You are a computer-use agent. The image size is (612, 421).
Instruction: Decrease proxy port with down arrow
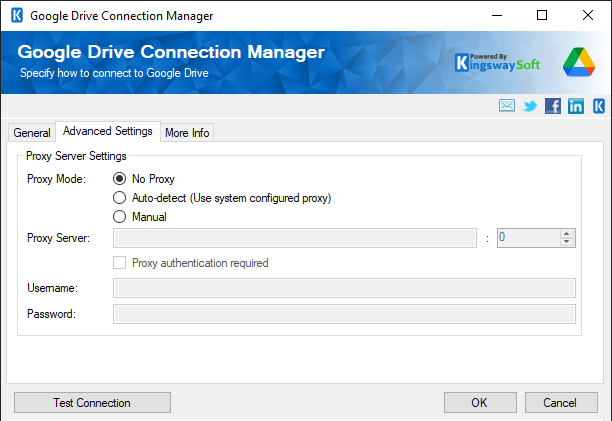(x=566, y=242)
